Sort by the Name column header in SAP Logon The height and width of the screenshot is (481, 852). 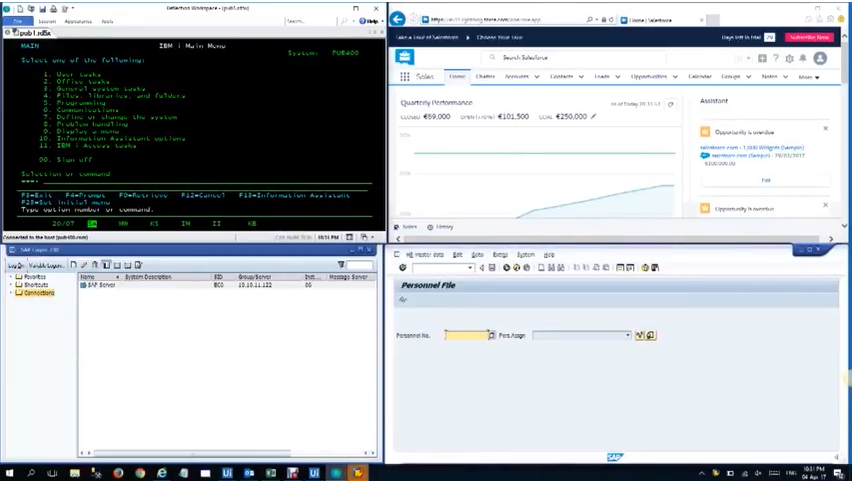(x=99, y=277)
